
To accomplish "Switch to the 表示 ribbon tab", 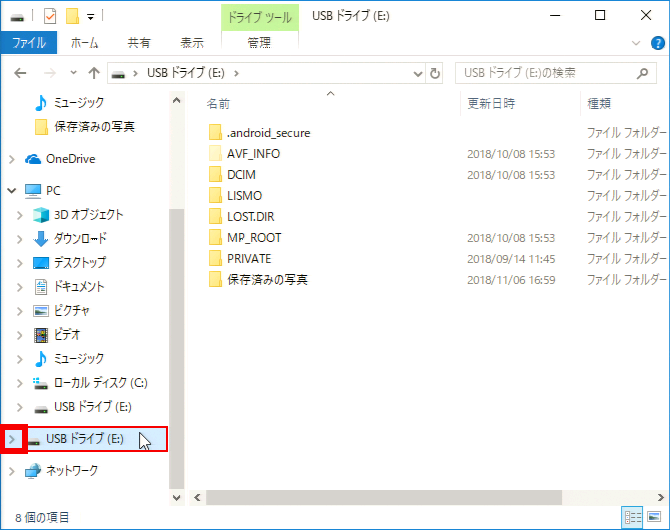I will click(x=192, y=43).
